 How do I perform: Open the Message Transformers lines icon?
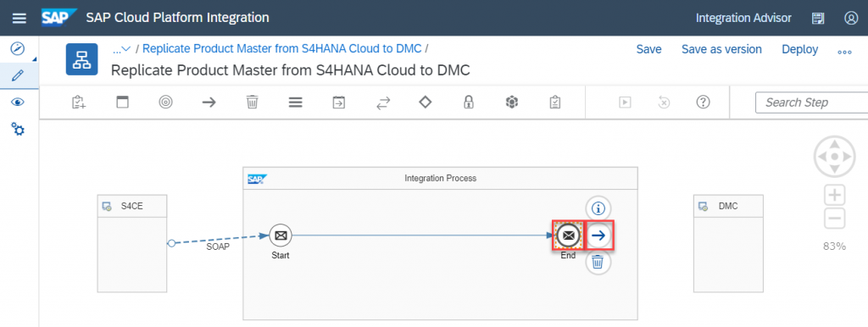click(296, 103)
